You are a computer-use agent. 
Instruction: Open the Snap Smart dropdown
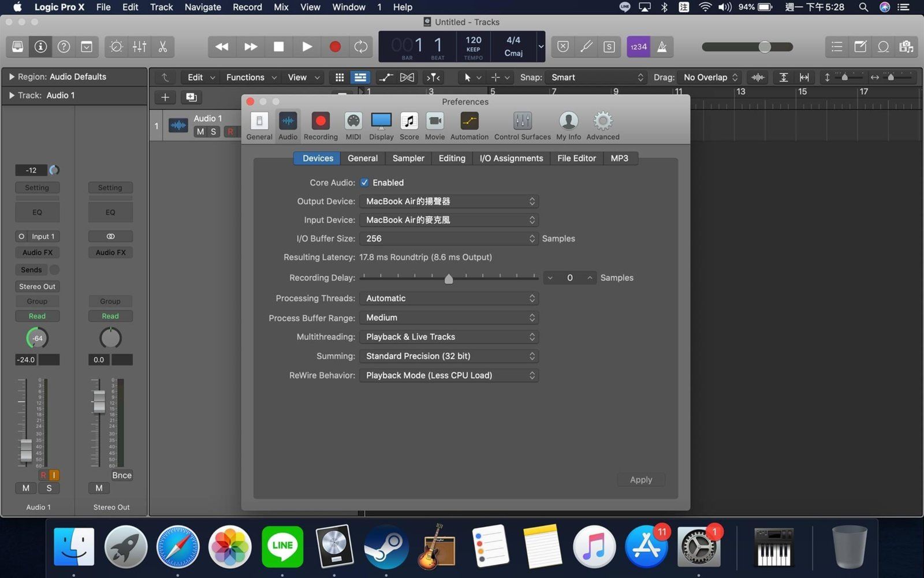pyautogui.click(x=597, y=77)
